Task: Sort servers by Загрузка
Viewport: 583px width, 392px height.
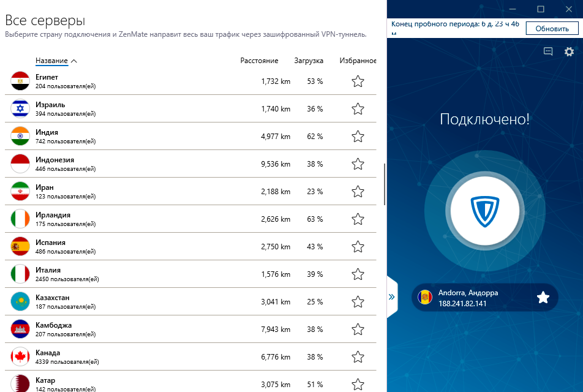Action: (x=309, y=61)
